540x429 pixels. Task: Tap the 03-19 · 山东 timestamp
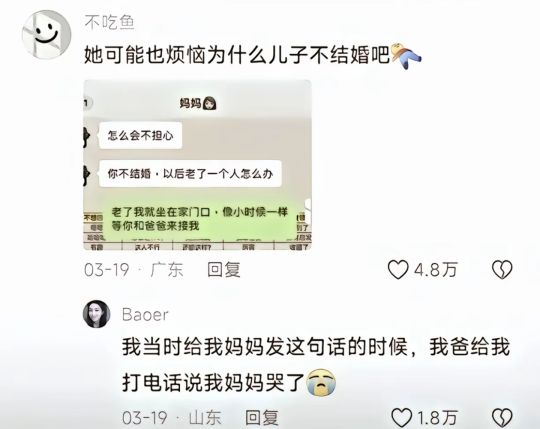[x=172, y=418]
